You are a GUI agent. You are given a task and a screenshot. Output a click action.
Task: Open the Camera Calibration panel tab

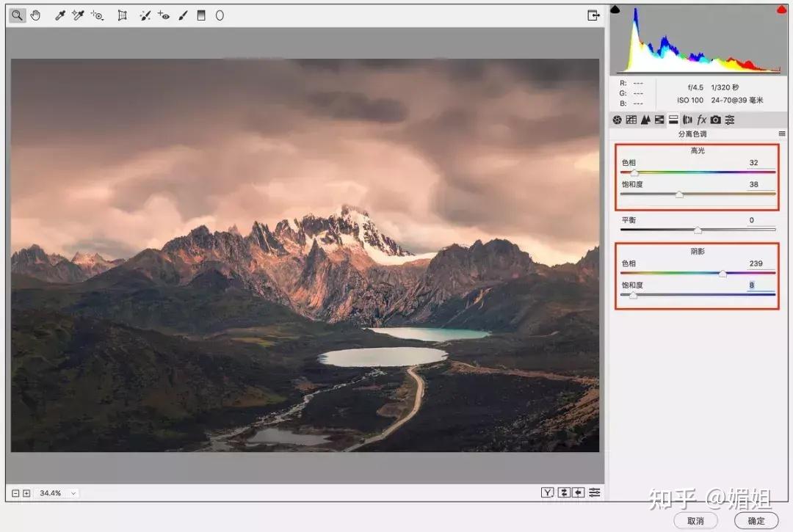[716, 120]
